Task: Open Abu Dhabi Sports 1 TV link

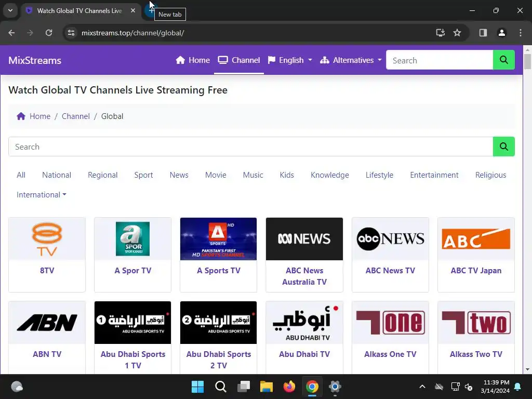Action: pyautogui.click(x=132, y=360)
